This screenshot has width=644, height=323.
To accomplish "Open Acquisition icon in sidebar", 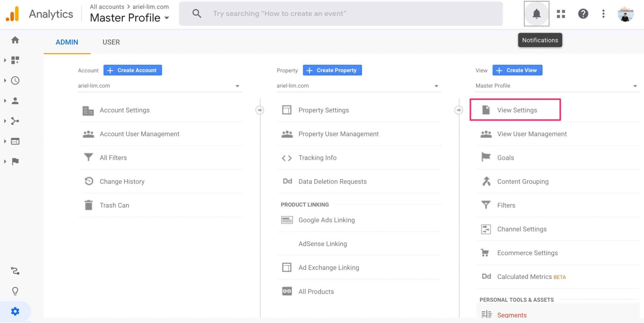I will [15, 121].
